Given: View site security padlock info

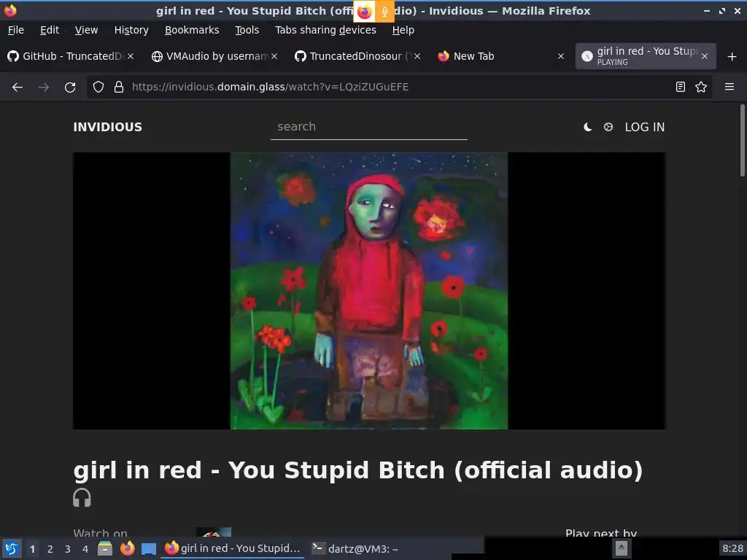Looking at the screenshot, I should 119,87.
